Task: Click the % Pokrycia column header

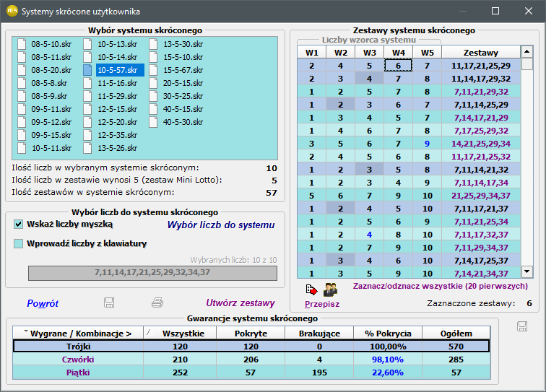Action: (x=388, y=334)
